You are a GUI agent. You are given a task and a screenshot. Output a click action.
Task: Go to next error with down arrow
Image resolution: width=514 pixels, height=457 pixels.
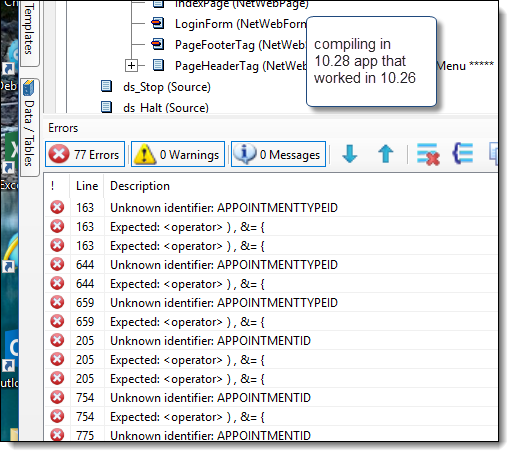(350, 154)
